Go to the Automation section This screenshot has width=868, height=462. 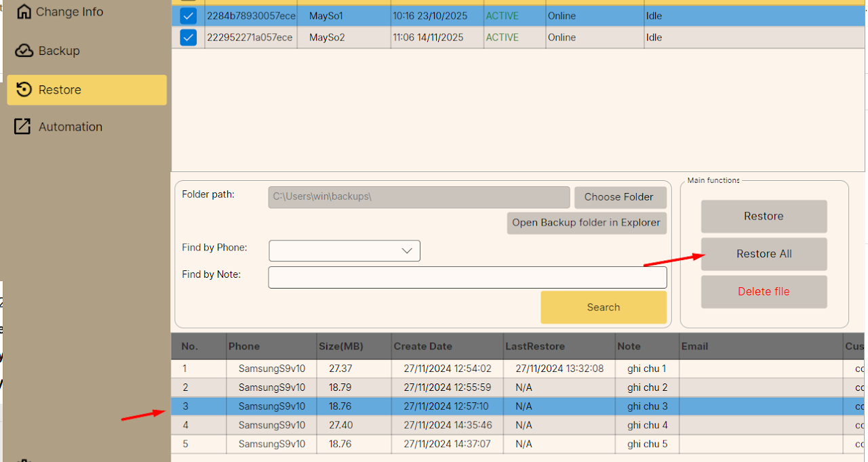70,127
